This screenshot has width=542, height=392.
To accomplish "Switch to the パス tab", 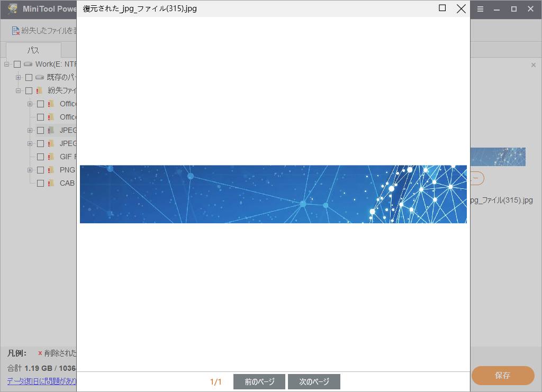I will (33, 50).
